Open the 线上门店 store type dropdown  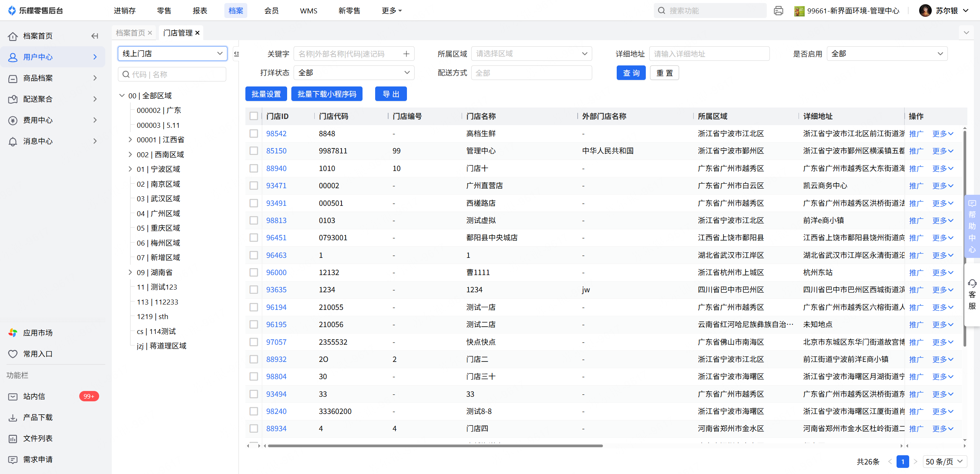pos(172,54)
